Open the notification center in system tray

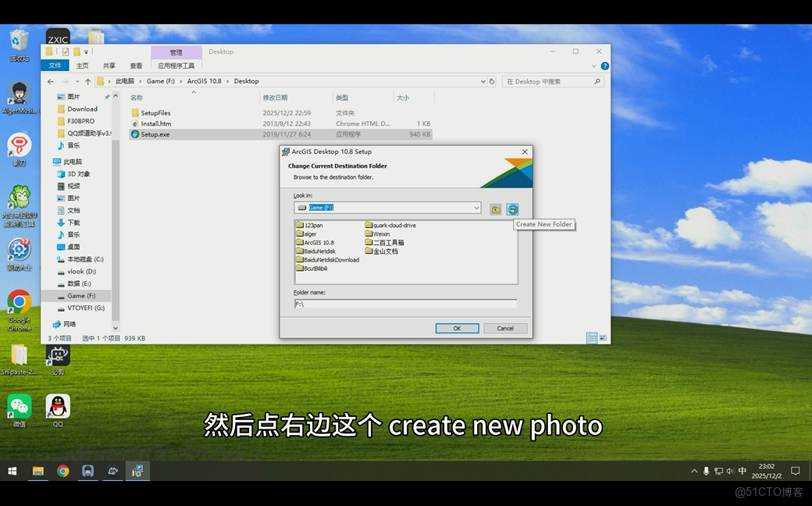[794, 472]
